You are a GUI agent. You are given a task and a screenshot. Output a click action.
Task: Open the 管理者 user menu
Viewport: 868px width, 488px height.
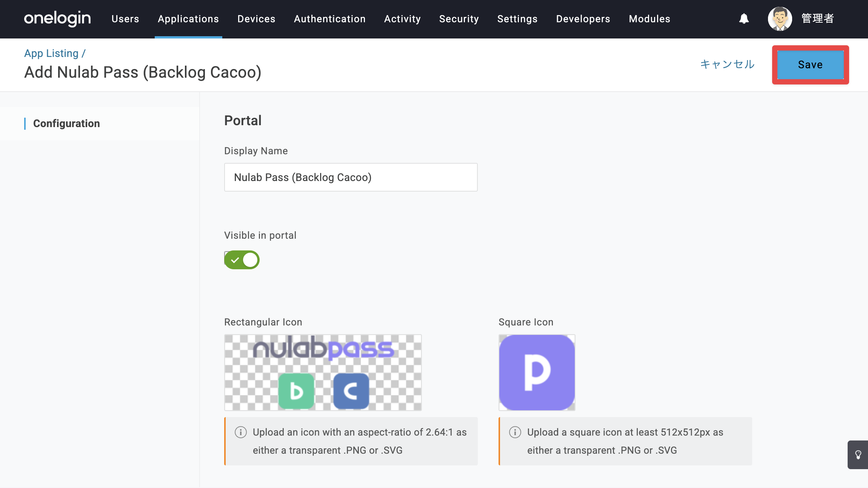(817, 18)
